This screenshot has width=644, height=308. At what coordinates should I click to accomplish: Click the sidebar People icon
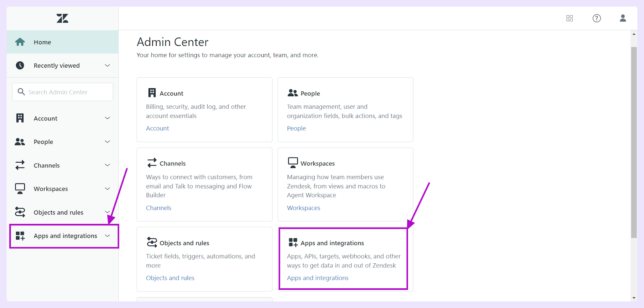pyautogui.click(x=20, y=142)
